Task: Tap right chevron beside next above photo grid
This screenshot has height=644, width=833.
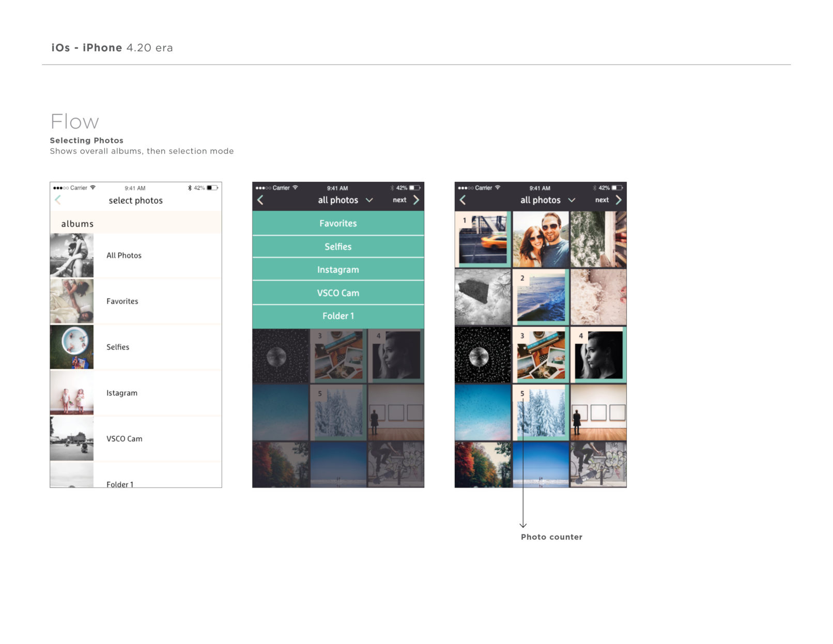Action: coord(619,200)
